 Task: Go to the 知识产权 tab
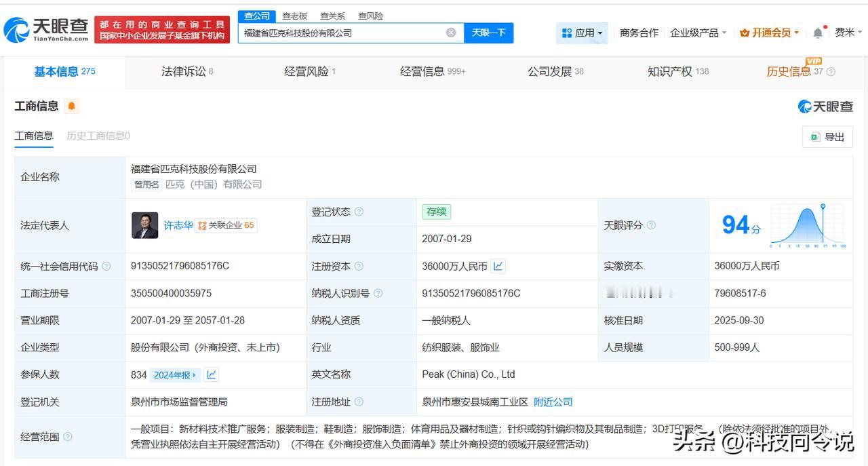[x=678, y=71]
